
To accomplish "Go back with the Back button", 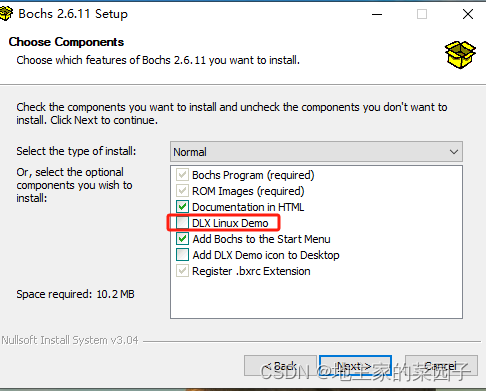I will tap(280, 366).
